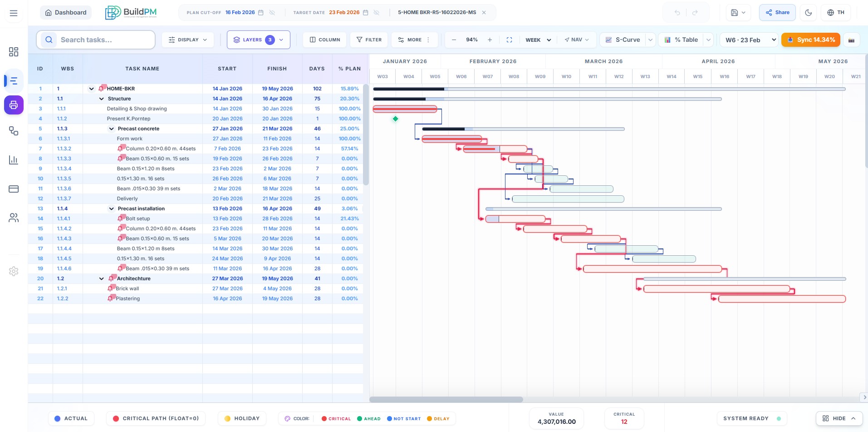Toggle CRITICAL PATH (FLOAT=0) legend
Screen dimensions: 868x432
(156, 418)
